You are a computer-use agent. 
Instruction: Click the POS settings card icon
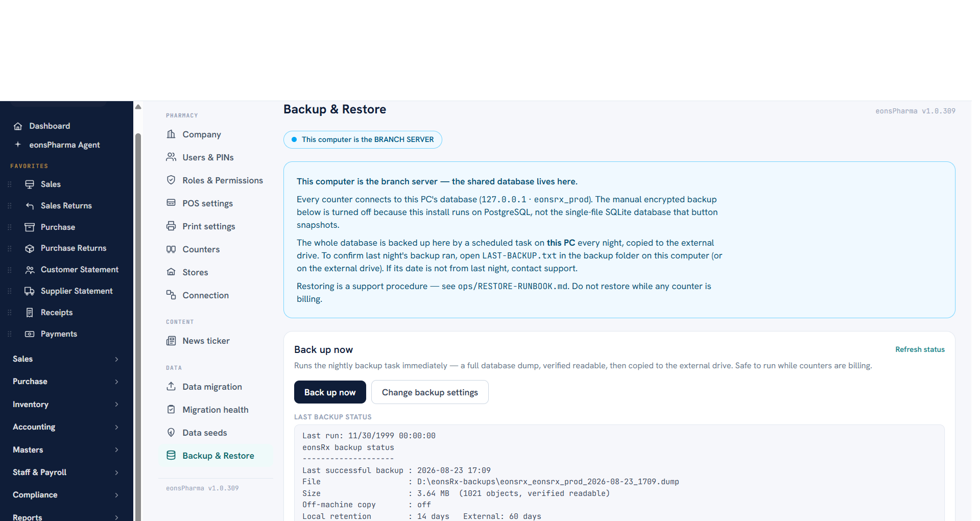[171, 203]
